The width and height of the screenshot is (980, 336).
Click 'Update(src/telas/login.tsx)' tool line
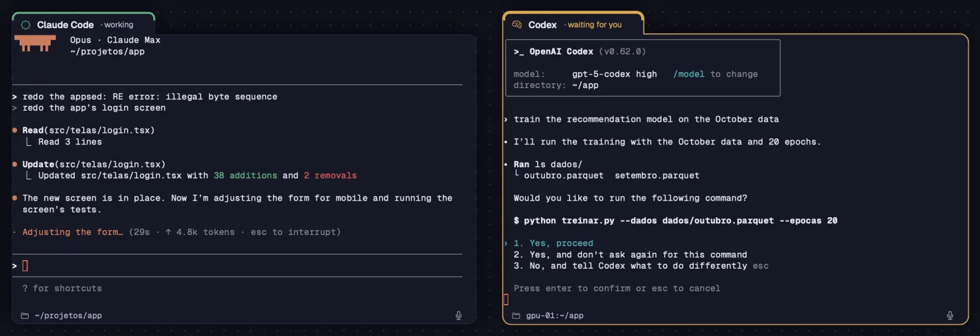(x=94, y=164)
